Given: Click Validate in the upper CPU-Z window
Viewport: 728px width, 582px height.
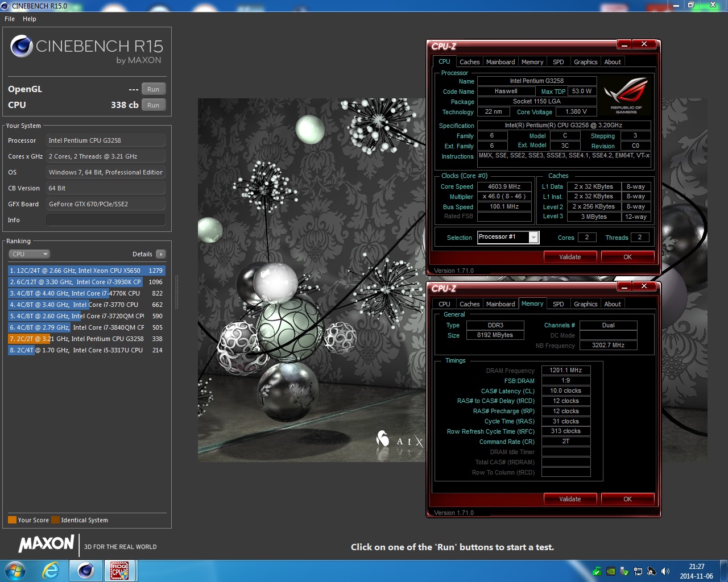Looking at the screenshot, I should pos(570,257).
